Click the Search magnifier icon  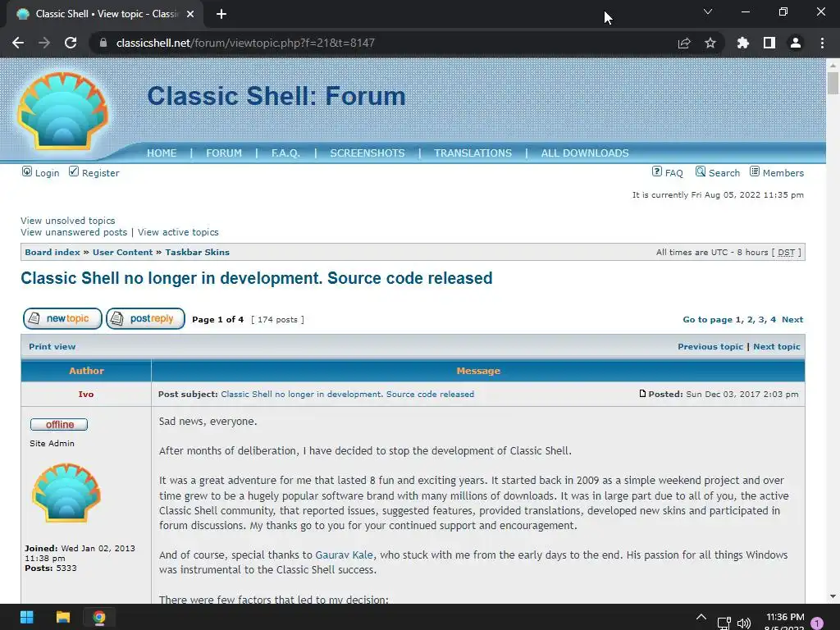tap(701, 171)
